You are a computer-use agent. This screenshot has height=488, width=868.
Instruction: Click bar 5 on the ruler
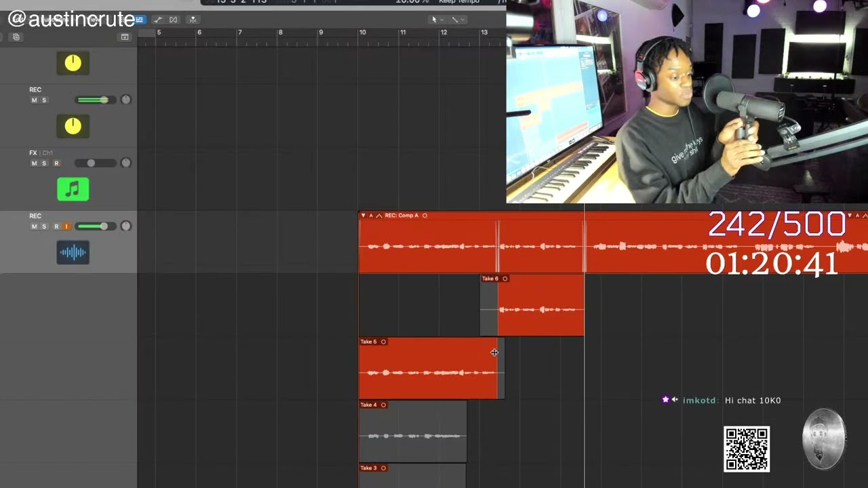pyautogui.click(x=159, y=33)
